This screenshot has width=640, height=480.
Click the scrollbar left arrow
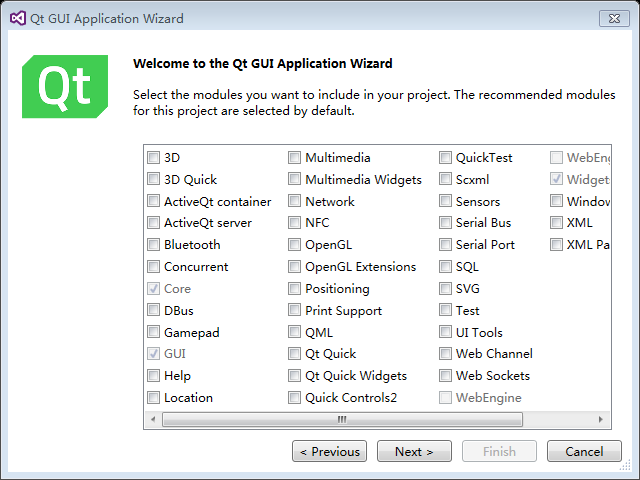(153, 419)
